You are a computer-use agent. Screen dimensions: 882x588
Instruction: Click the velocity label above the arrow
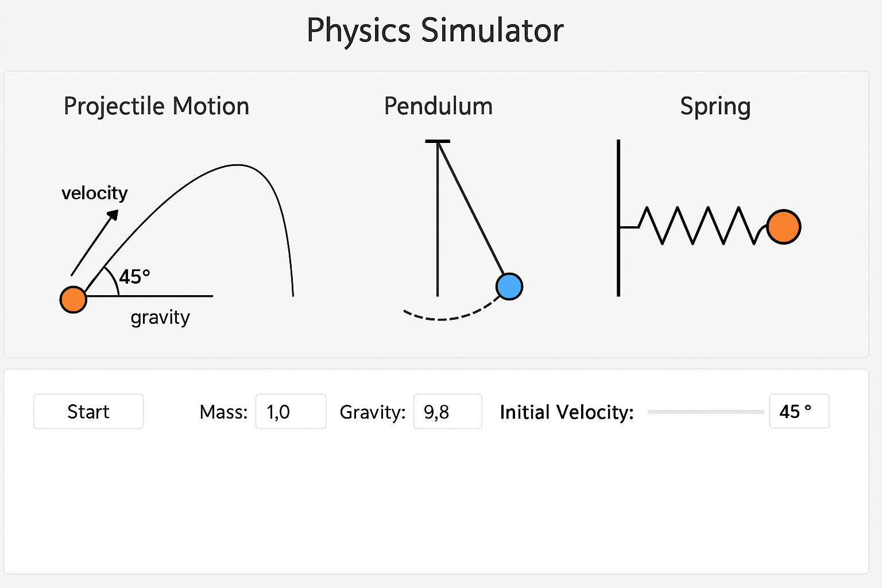tap(95, 193)
